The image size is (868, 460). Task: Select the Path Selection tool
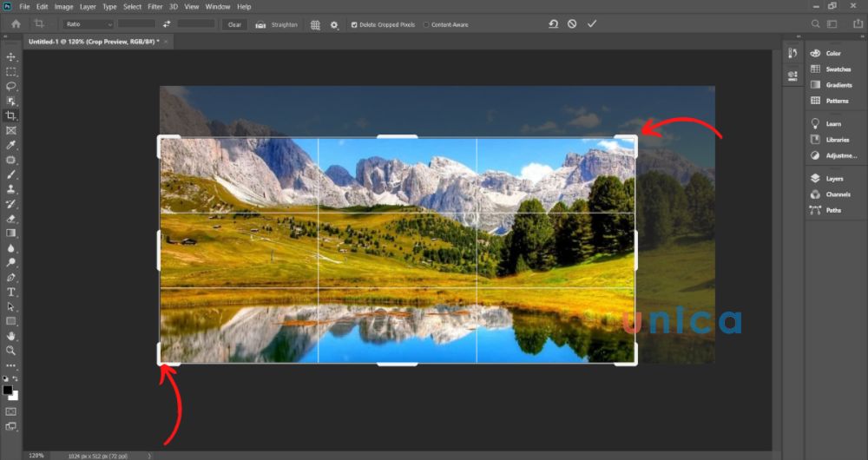click(10, 306)
